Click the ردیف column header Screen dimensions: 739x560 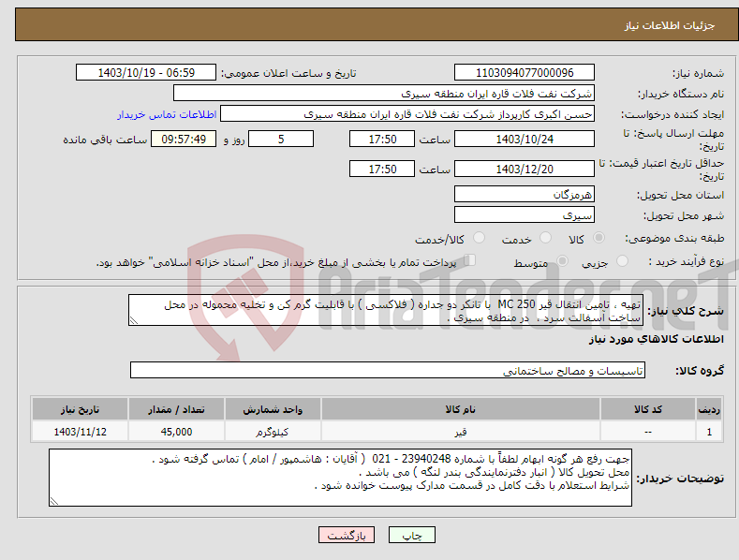point(709,409)
